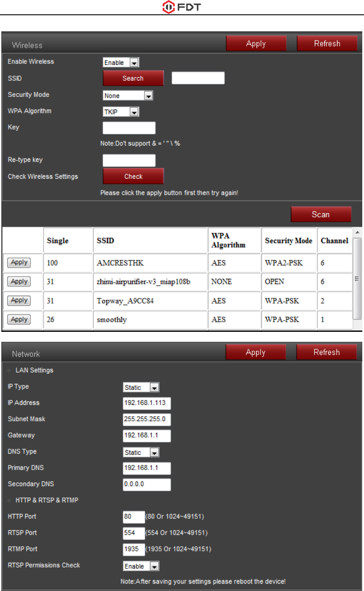The width and height of the screenshot is (364, 591).
Task: Click the Gateway field
Action: (x=147, y=436)
